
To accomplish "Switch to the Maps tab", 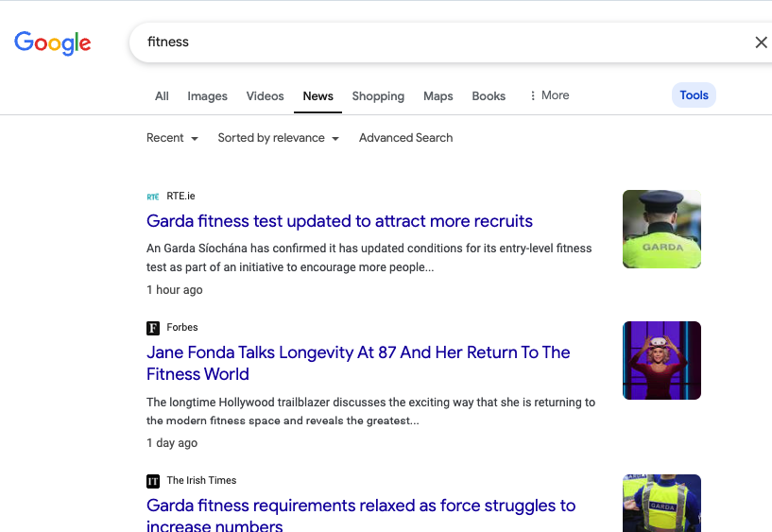I will click(x=438, y=96).
